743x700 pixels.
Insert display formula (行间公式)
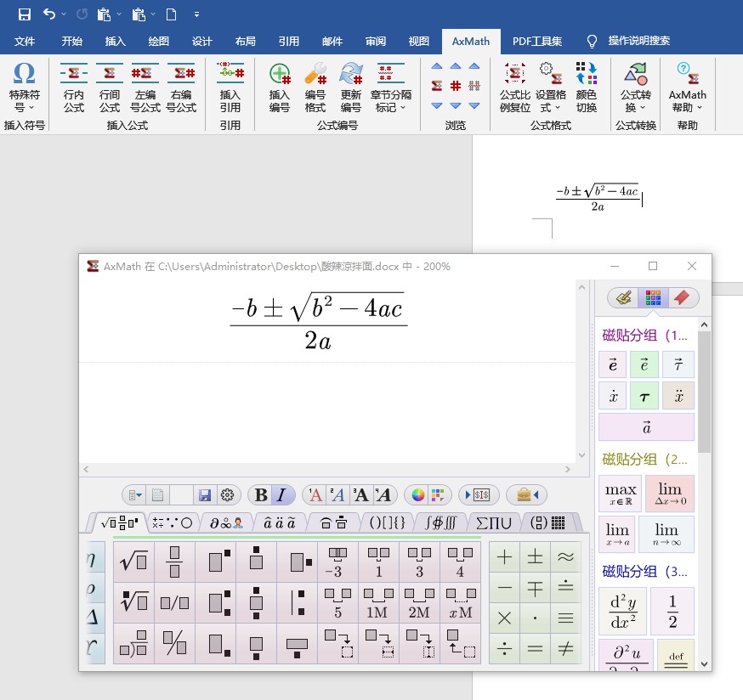point(110,88)
